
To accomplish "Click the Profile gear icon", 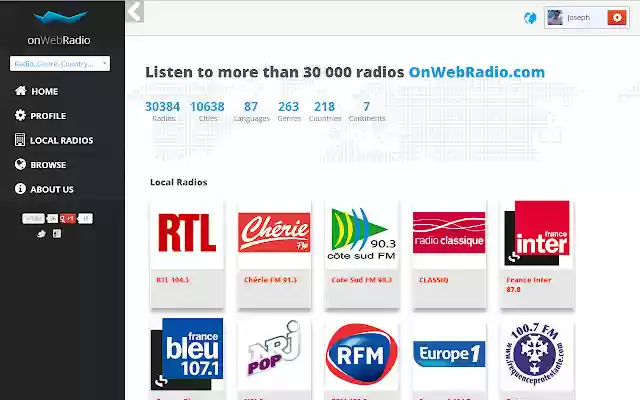I will pyautogui.click(x=20, y=116).
